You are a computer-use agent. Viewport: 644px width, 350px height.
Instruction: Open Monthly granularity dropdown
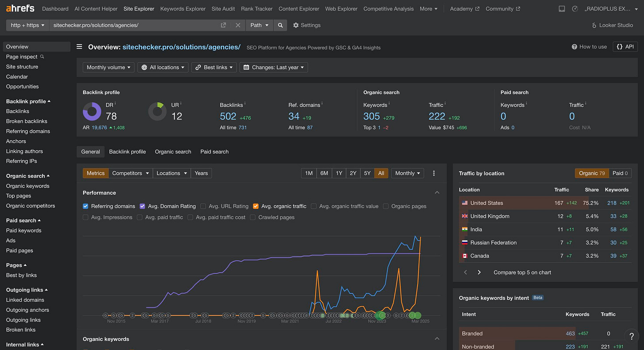pos(407,173)
